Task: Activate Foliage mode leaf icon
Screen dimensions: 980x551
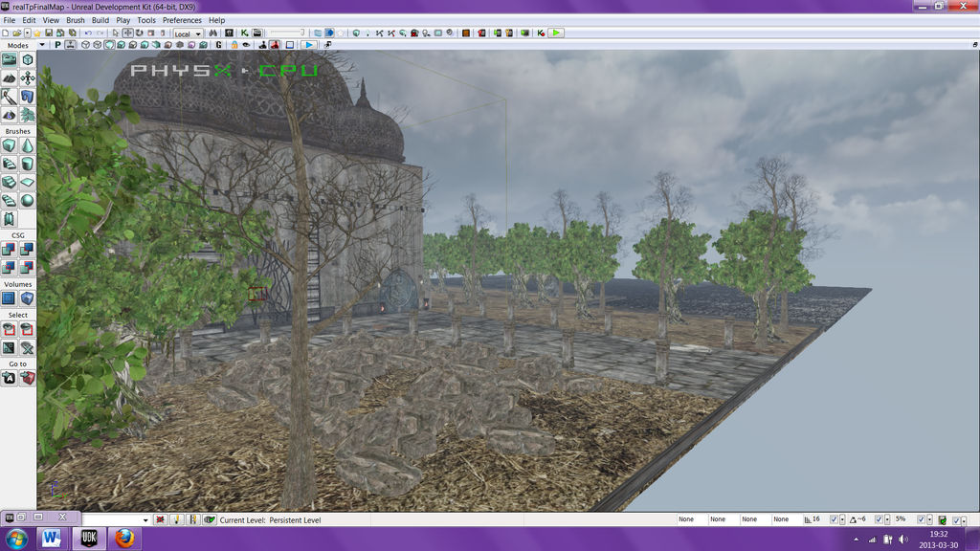Action: (x=28, y=115)
